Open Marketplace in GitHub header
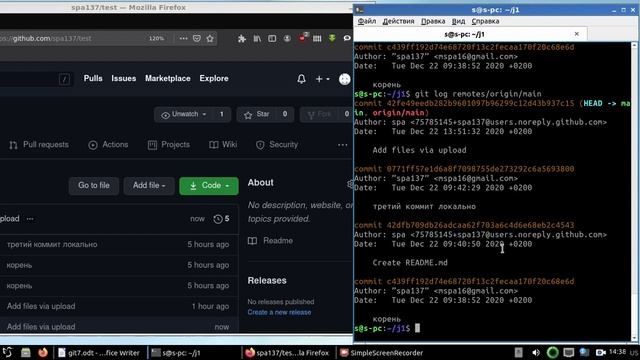The height and width of the screenshot is (360, 640). [x=168, y=78]
